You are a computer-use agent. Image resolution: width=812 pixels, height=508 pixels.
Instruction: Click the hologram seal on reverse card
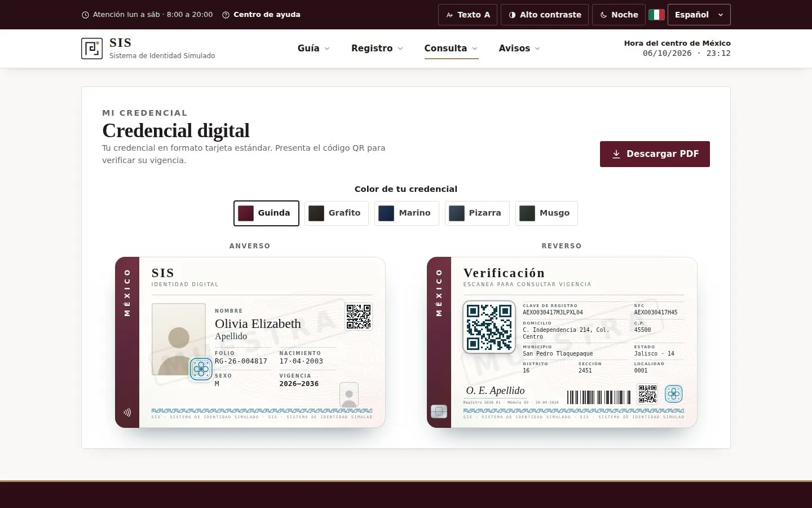pos(674,393)
